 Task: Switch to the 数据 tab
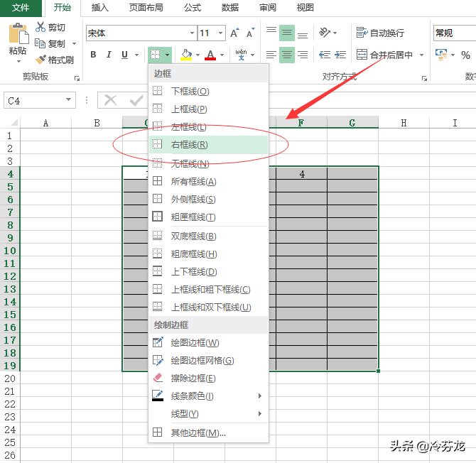point(229,8)
